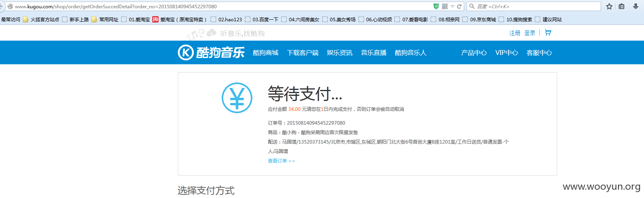Viewport: 644px width, 198px height.
Task: Open the 09.京东商城 bookmark
Action: tap(479, 19)
